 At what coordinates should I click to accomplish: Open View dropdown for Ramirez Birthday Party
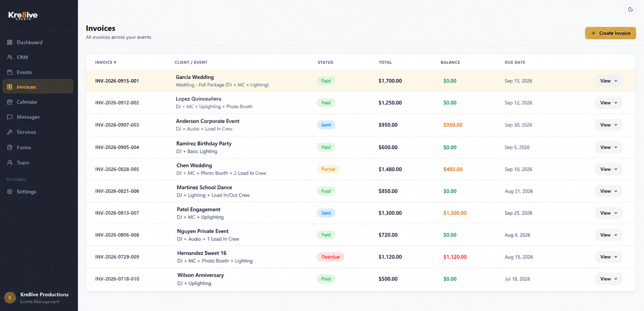(608, 147)
